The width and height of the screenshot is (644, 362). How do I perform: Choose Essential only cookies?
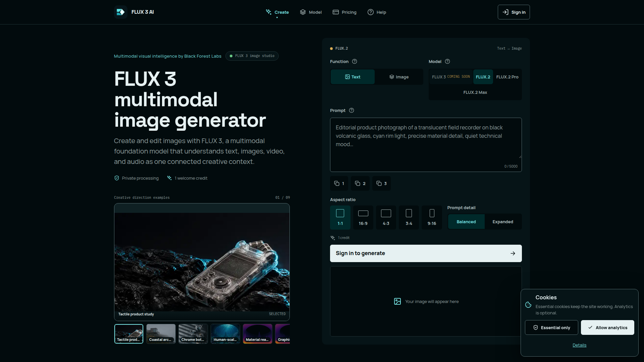pyautogui.click(x=551, y=327)
